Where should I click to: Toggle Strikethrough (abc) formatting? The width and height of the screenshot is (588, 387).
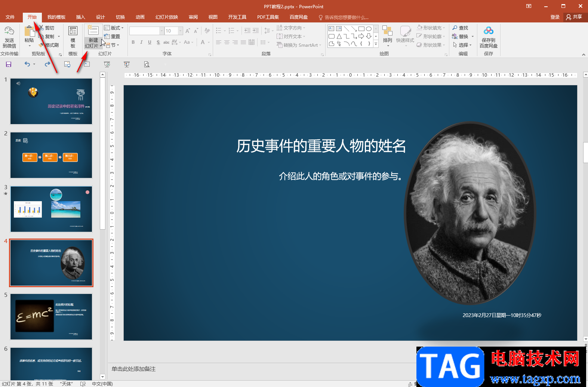point(166,42)
